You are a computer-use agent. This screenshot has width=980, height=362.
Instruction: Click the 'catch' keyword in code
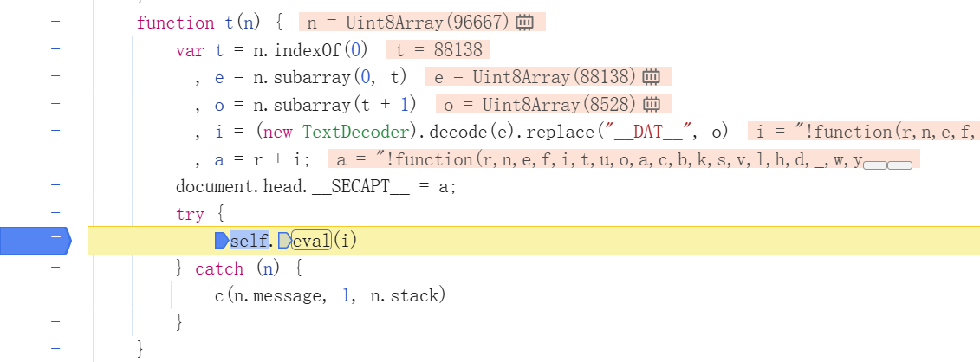coord(219,268)
